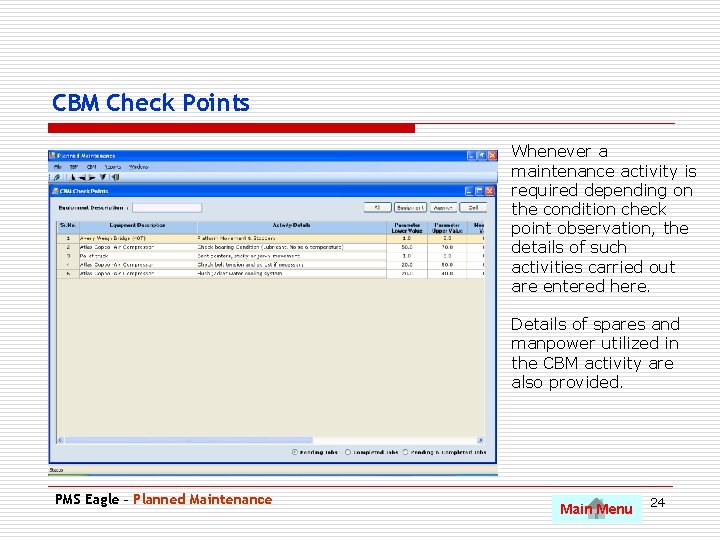The image size is (720, 540).
Task: Click the Equipment Description input field
Action: 167,208
